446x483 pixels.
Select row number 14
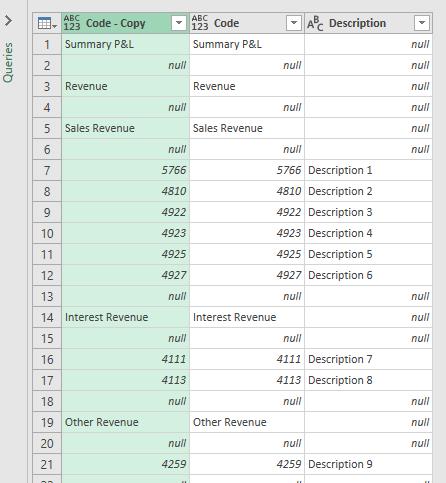47,317
